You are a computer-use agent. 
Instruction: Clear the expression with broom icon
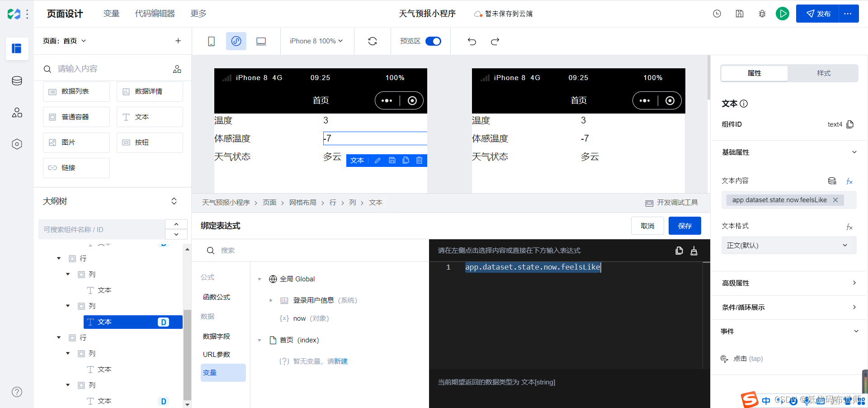[x=694, y=251]
